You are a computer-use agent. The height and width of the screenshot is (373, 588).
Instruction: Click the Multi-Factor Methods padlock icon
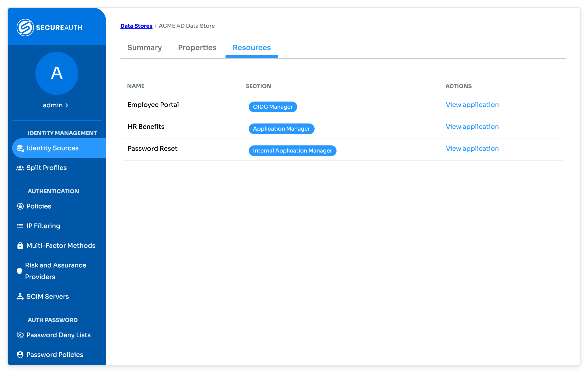(20, 245)
